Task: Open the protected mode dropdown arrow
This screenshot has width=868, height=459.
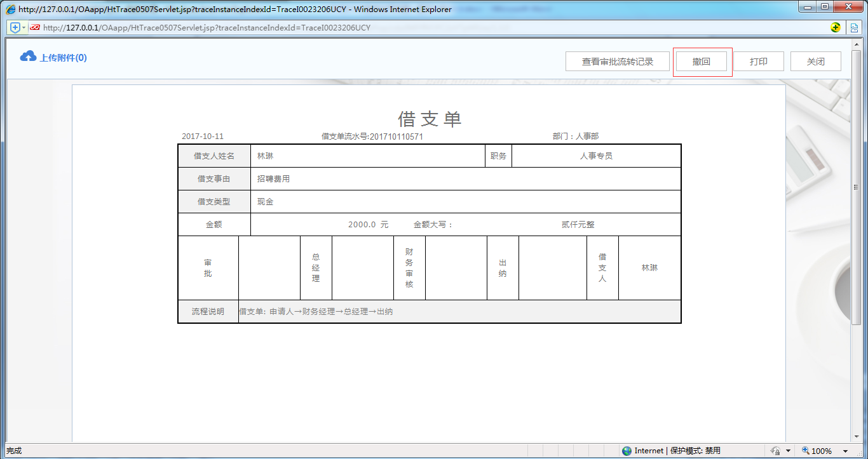Action: 788,451
